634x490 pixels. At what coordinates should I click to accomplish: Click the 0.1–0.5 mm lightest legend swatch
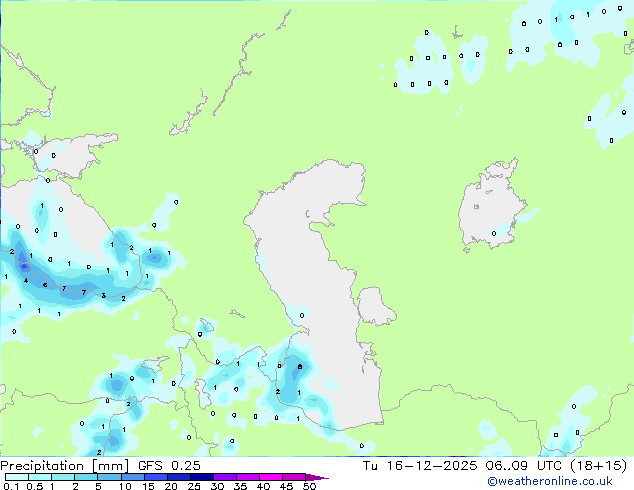coord(17,477)
